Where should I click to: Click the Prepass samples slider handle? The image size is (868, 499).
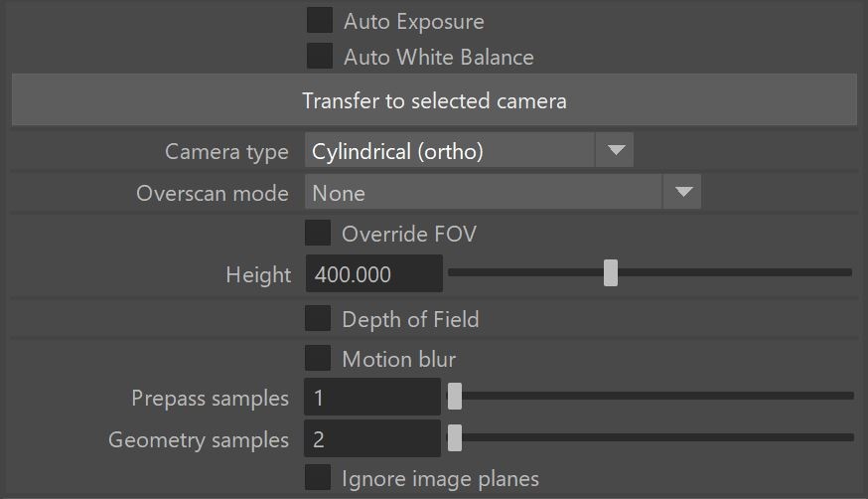[x=455, y=396]
